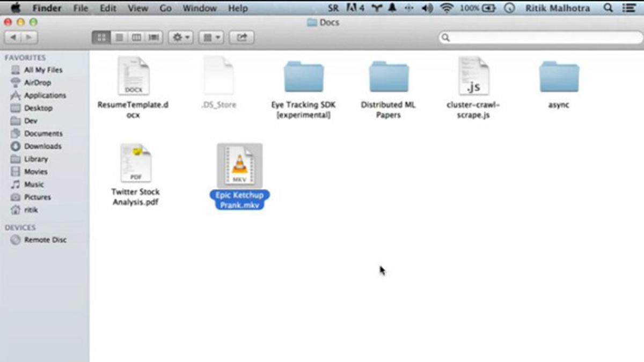The image size is (644, 362).
Task: Click the notification bell icon in menu bar
Action: coord(392,8)
